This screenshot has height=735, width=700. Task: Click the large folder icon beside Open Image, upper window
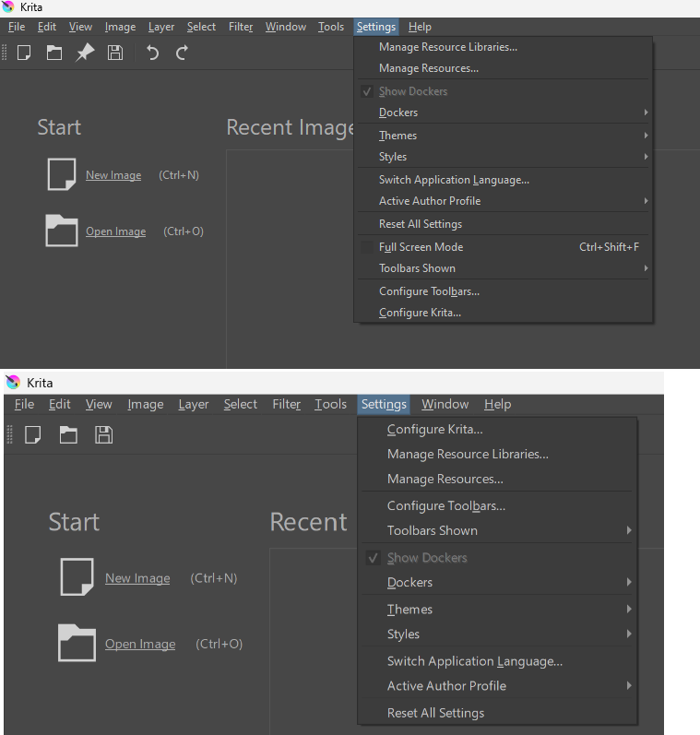(x=62, y=231)
